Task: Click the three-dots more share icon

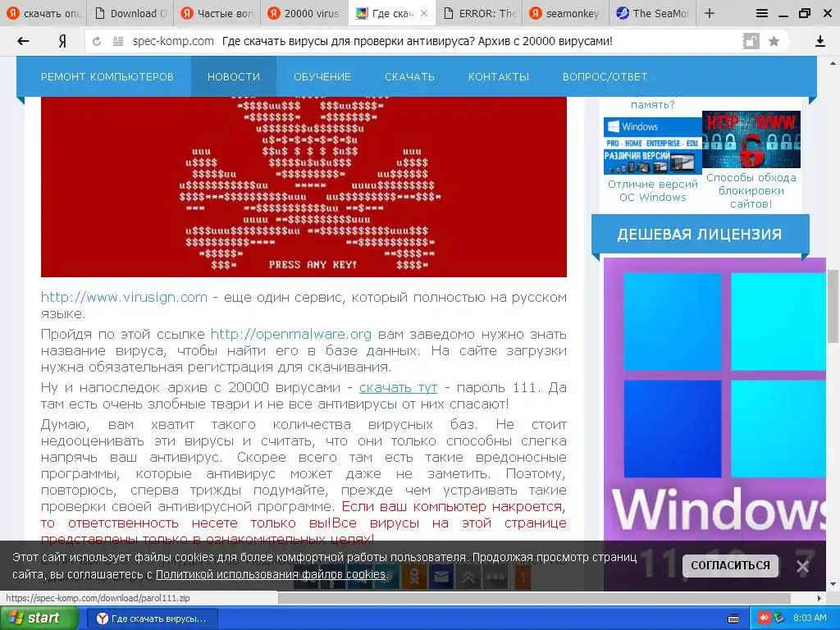Action: click(495, 577)
